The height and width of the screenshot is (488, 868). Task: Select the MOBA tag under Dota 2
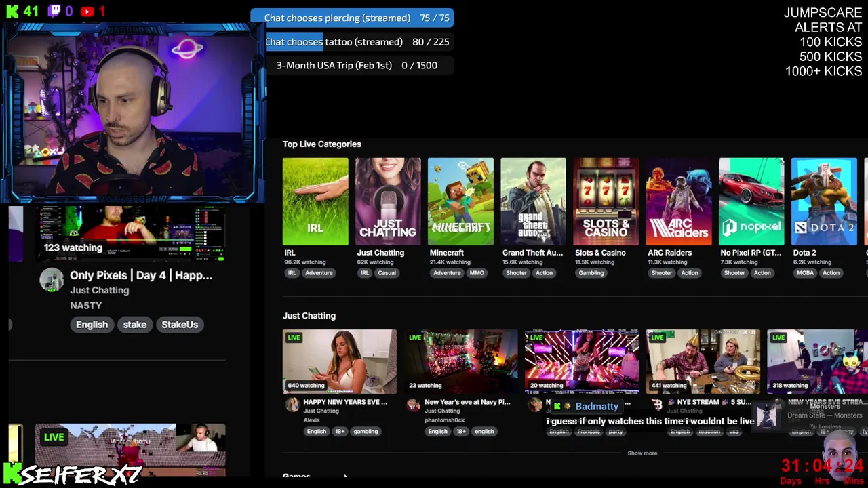805,273
